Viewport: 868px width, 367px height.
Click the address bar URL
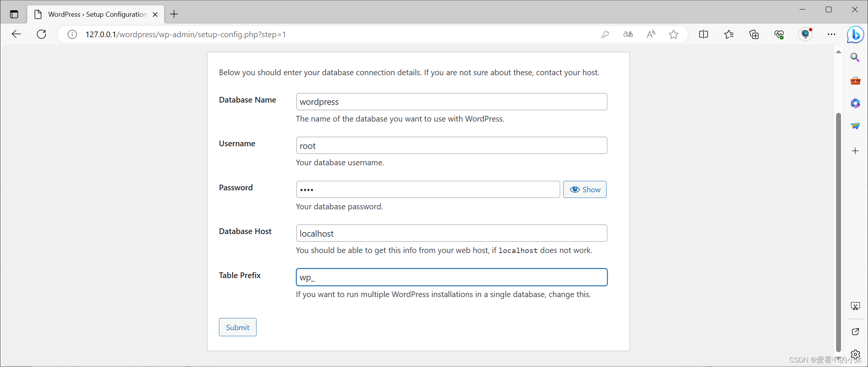(186, 35)
